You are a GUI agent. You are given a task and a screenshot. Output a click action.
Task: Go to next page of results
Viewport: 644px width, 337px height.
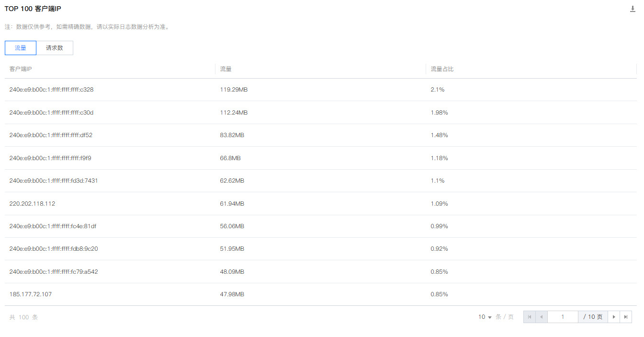(614, 317)
